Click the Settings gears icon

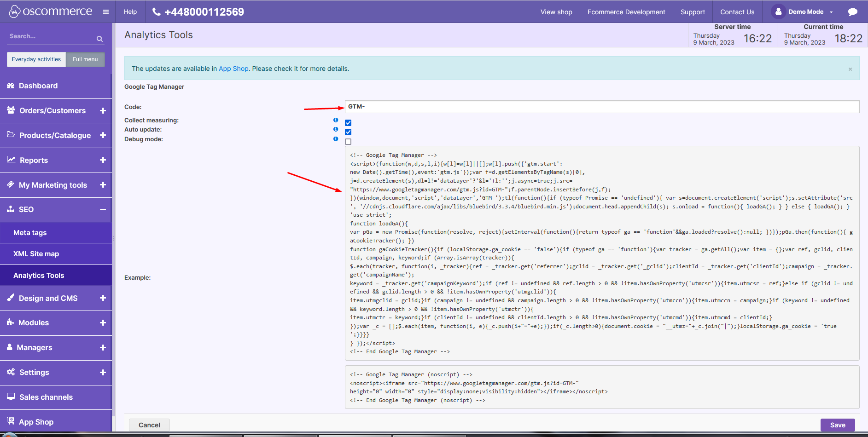pyautogui.click(x=11, y=372)
